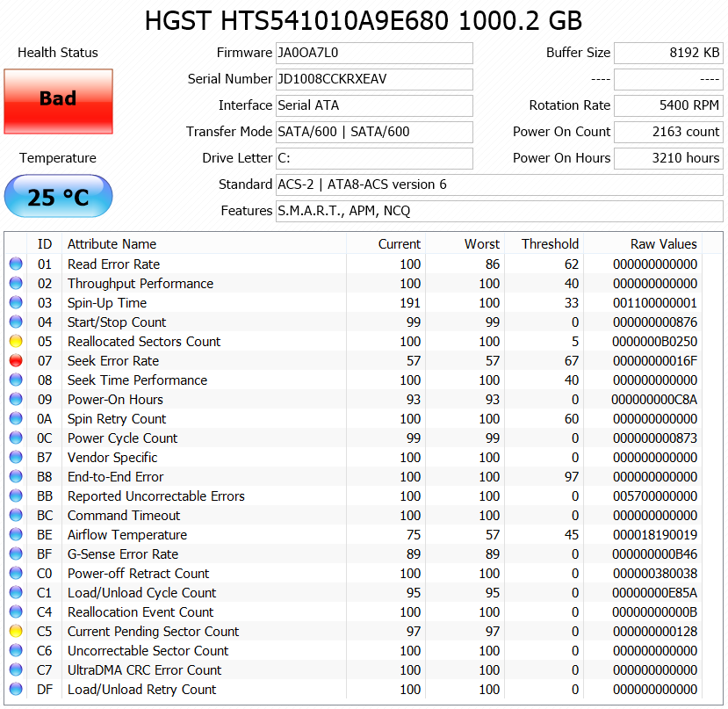Click Spin-Up Time current value 191
This screenshot has height=709, width=728.
[410, 303]
